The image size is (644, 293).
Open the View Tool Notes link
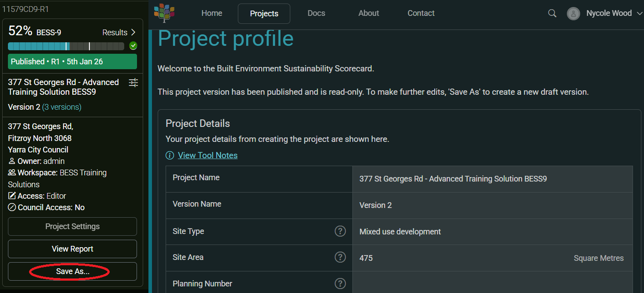click(207, 156)
